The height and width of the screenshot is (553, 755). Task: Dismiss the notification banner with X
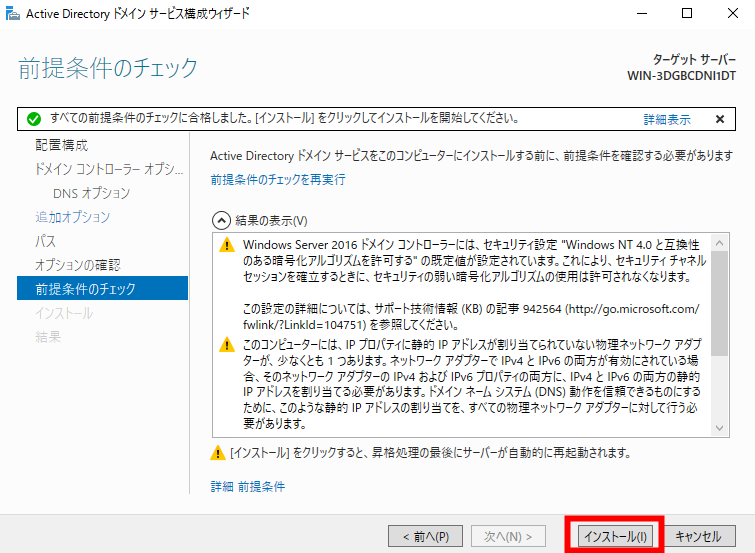720,119
